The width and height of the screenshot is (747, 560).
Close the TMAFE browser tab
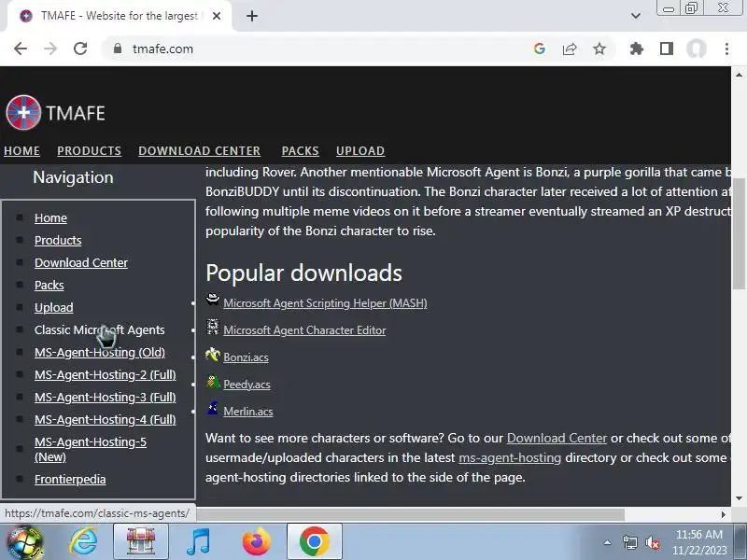pos(217,16)
